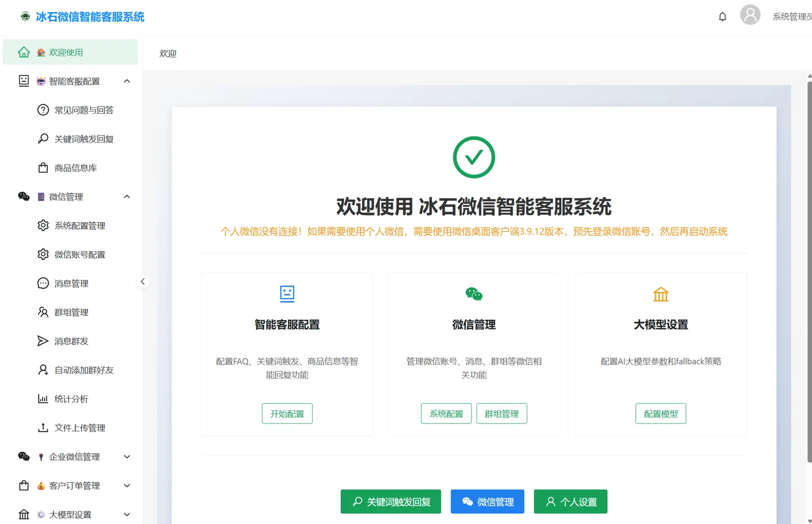The width and height of the screenshot is (812, 524).
Task: Click the paper plane icon for 消息群发
Action: tap(43, 341)
